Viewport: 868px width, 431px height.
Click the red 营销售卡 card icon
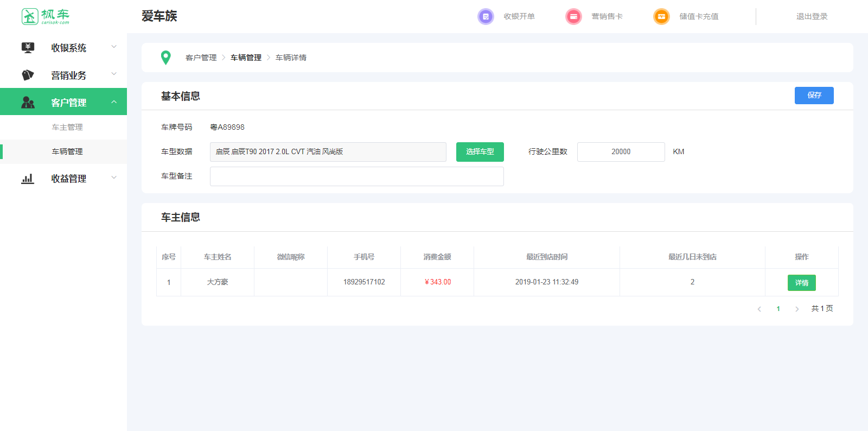click(573, 16)
